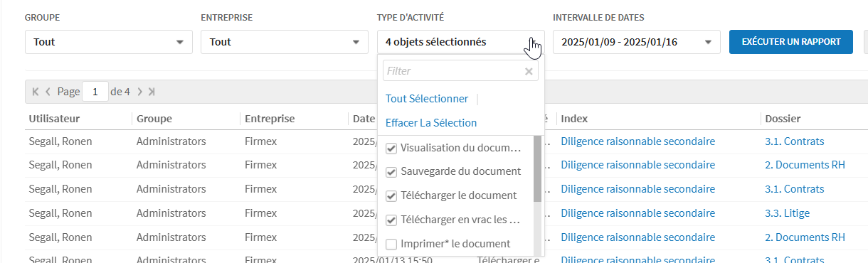Viewport: 868px width, 263px height.
Task: Collapse the Type d'activité dropdown
Action: (x=461, y=42)
